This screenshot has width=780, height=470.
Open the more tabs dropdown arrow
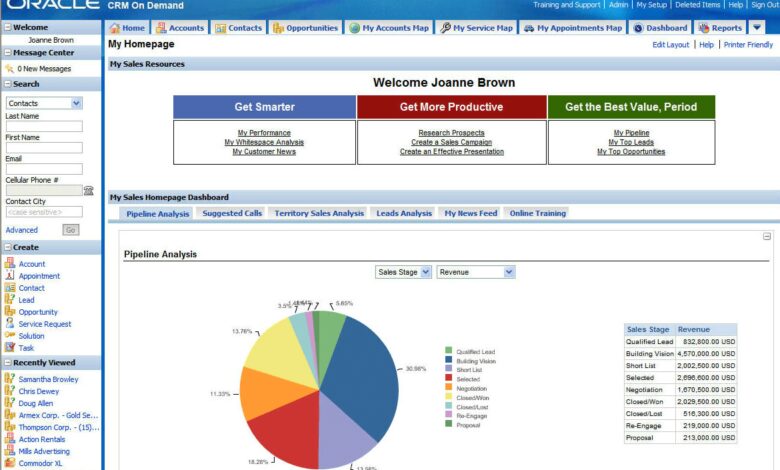coord(757,27)
